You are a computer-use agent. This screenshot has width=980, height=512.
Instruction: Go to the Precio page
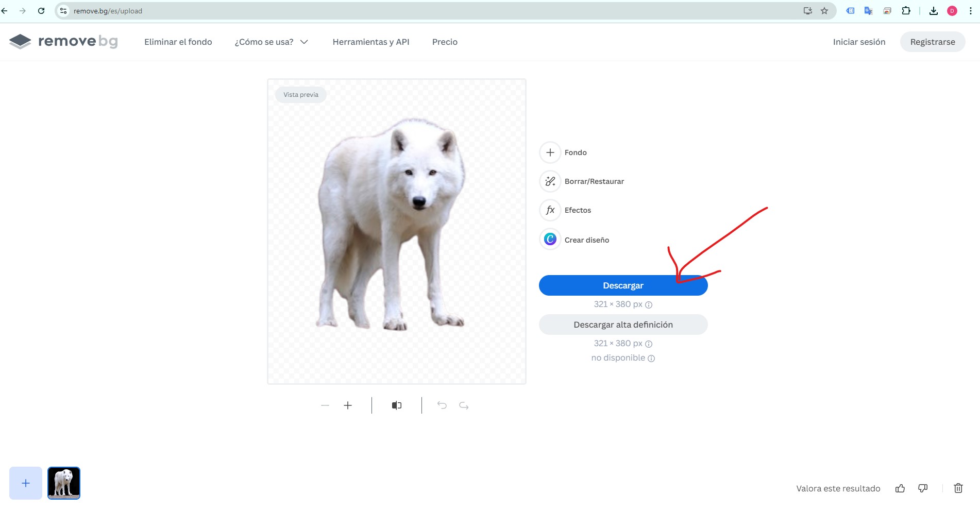pyautogui.click(x=445, y=42)
